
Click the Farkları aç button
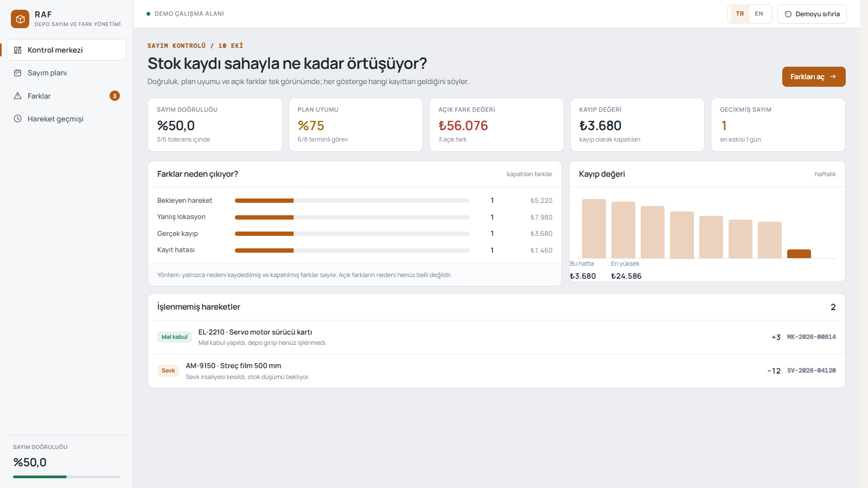814,76
